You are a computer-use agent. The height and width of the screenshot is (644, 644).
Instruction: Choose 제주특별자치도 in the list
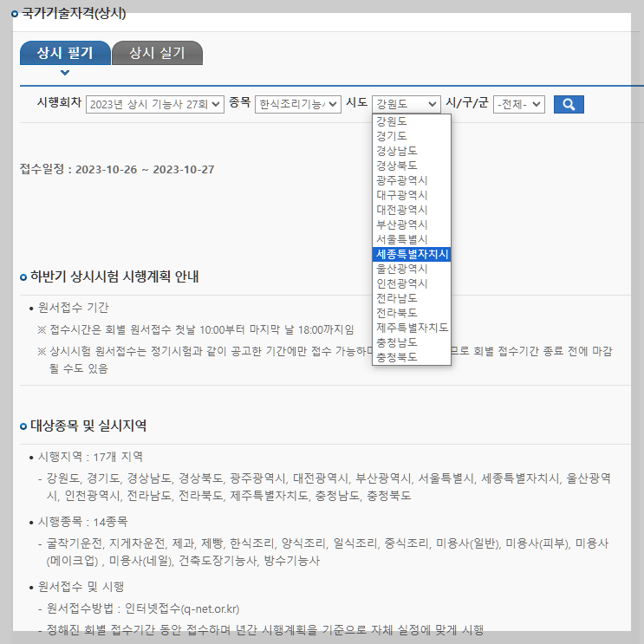click(x=412, y=328)
